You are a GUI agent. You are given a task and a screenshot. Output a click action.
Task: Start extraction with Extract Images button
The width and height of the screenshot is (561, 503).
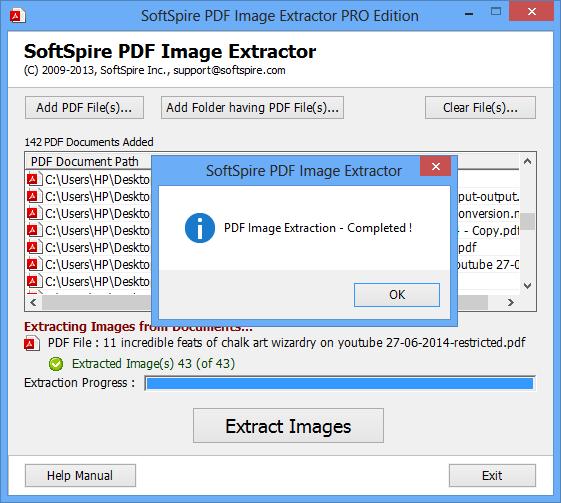click(288, 426)
